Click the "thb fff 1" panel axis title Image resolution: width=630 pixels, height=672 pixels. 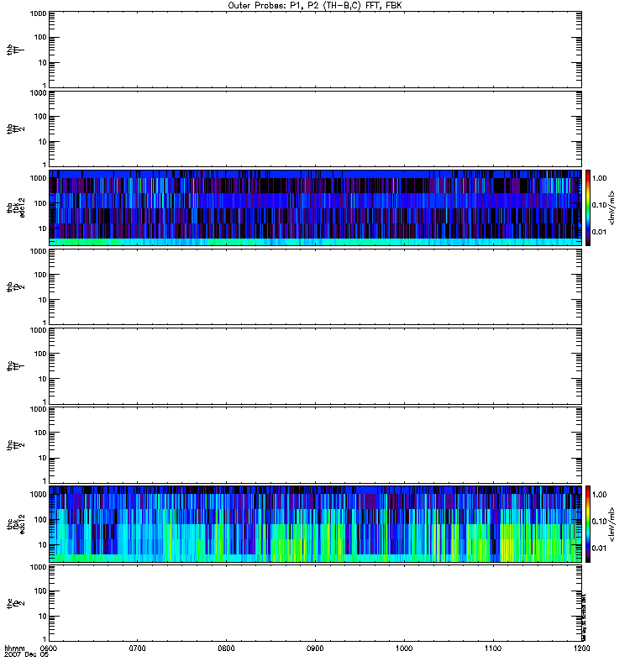click(x=15, y=50)
